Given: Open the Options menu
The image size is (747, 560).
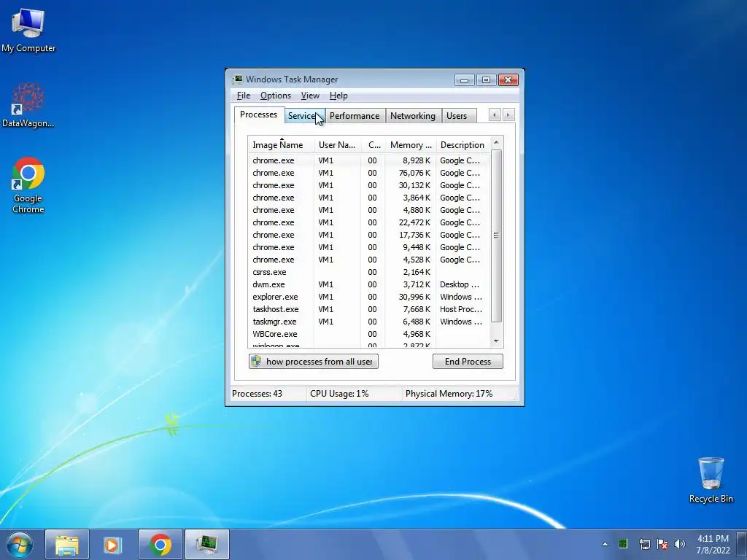Looking at the screenshot, I should (x=275, y=96).
